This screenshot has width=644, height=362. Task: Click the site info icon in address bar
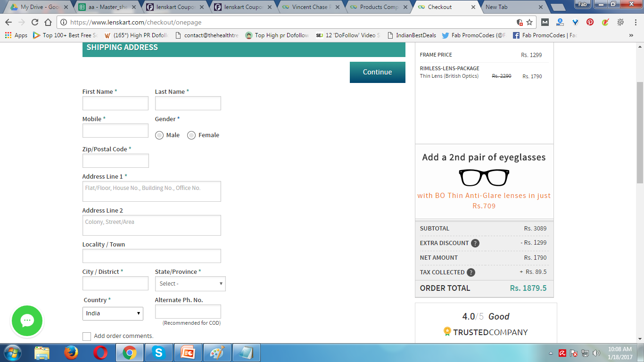[x=64, y=22]
